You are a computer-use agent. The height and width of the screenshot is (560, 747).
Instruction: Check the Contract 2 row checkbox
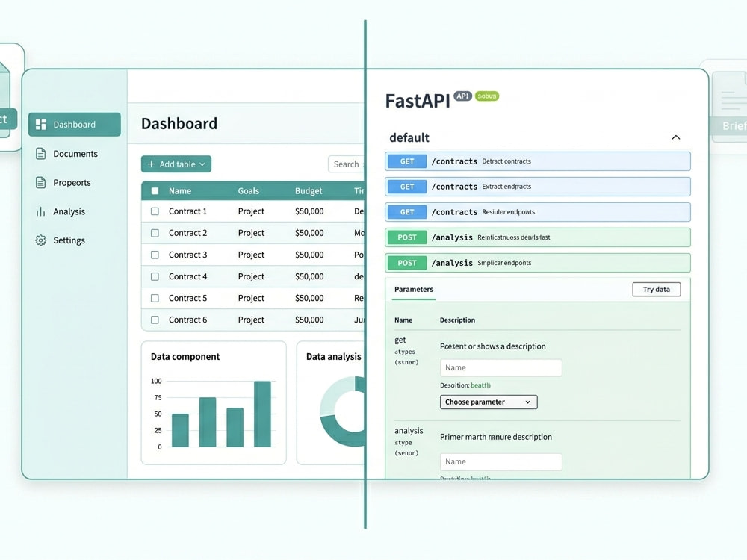pos(155,233)
